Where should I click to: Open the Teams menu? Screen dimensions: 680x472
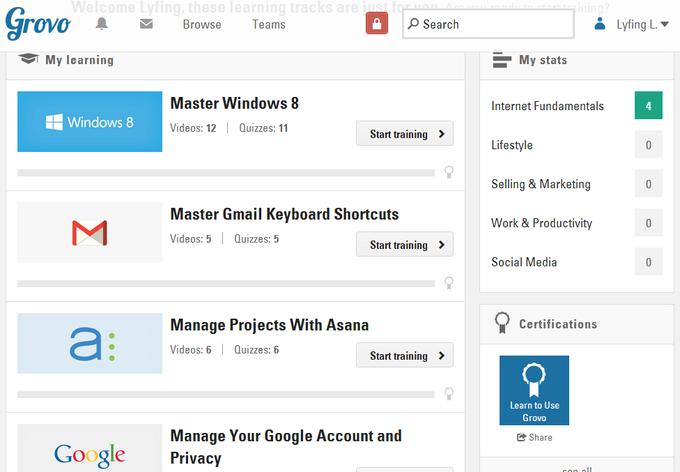click(x=269, y=24)
